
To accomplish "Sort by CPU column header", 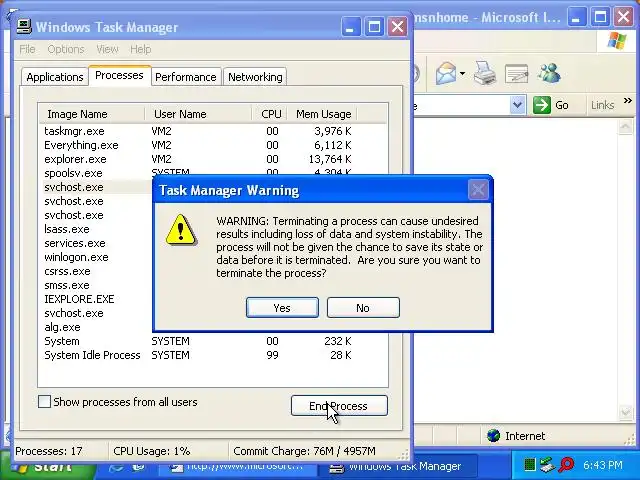I will (x=269, y=114).
